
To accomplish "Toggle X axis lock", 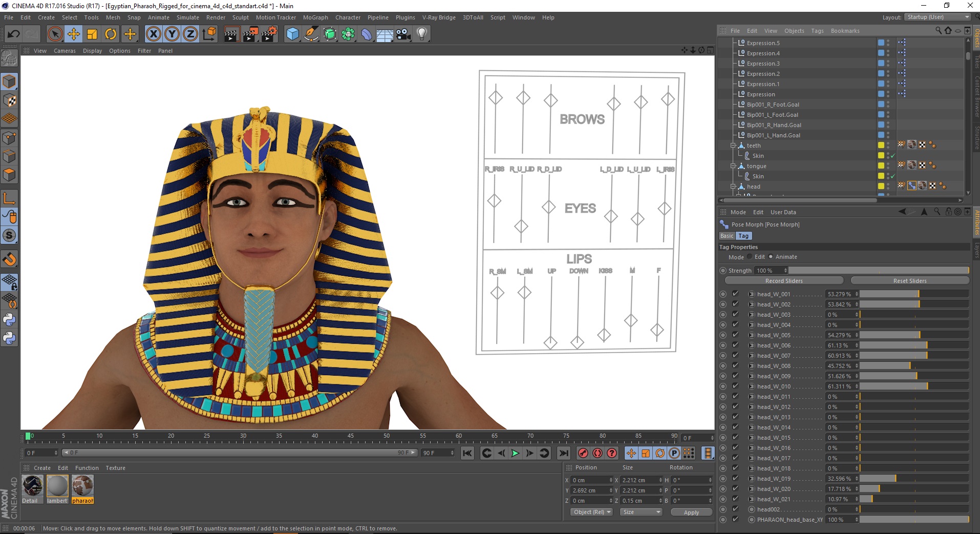I will (x=153, y=34).
